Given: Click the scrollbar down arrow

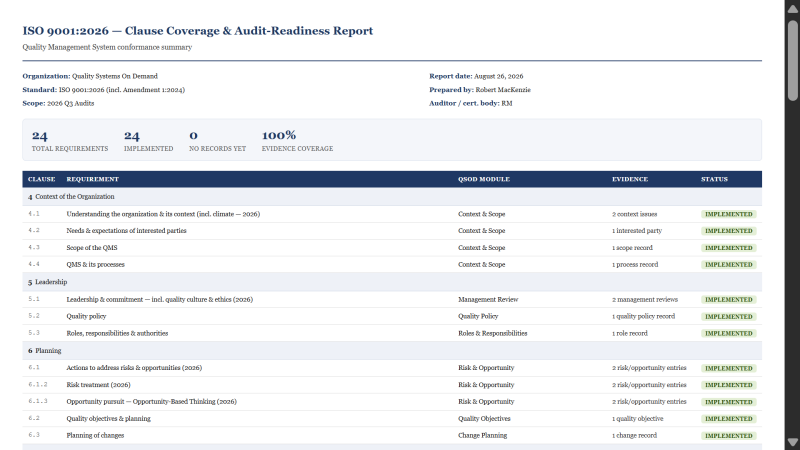Looking at the screenshot, I should [x=792, y=442].
